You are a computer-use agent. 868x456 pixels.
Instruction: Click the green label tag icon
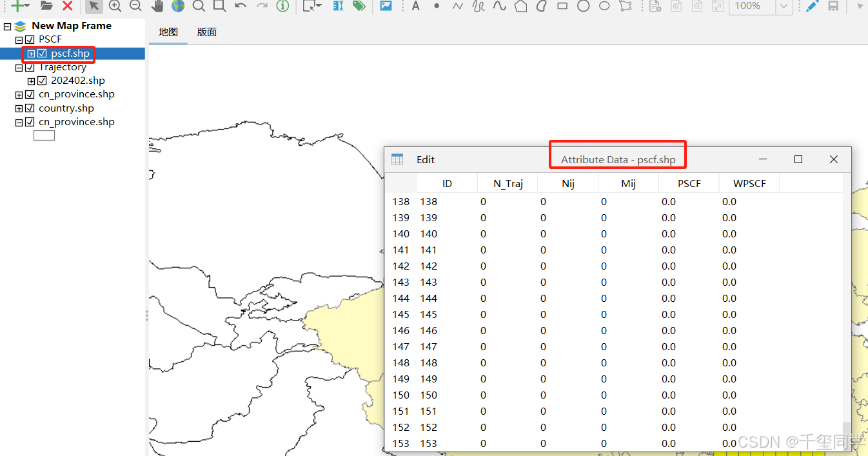tap(359, 6)
